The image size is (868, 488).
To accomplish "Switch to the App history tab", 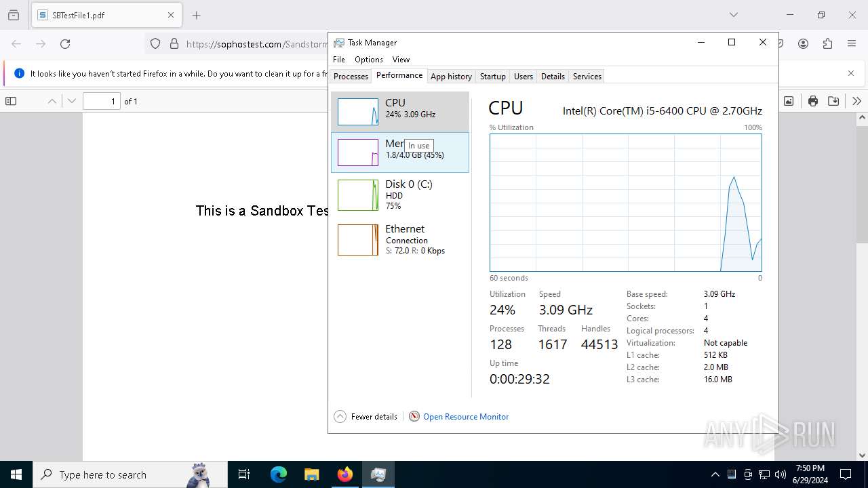I will coord(451,77).
